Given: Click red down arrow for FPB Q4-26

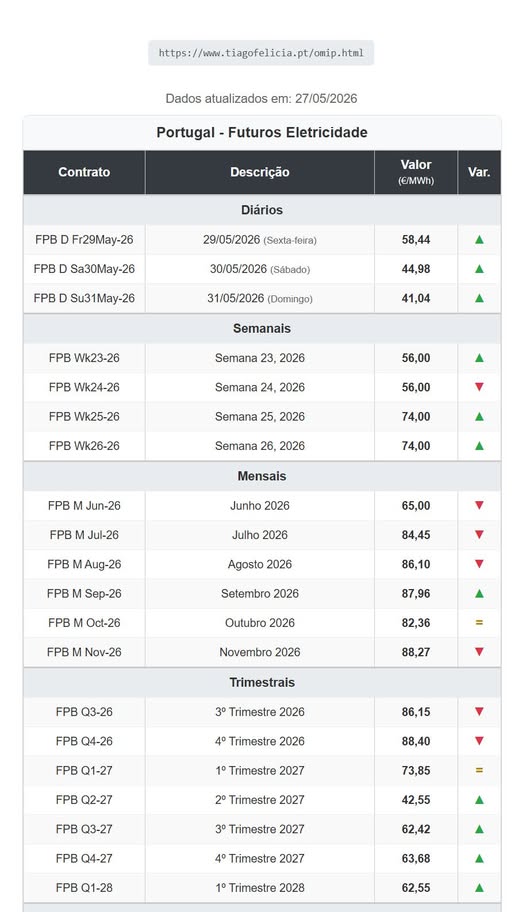Looking at the screenshot, I should click(x=479, y=740).
